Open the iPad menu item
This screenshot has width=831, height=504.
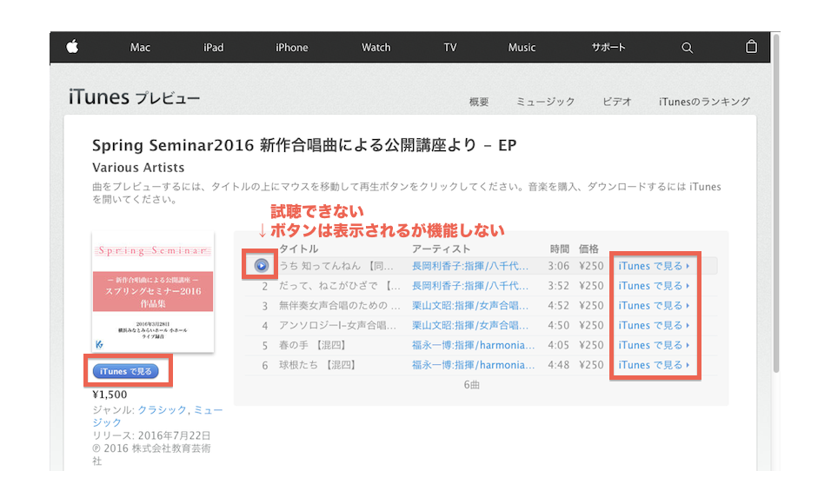214,47
